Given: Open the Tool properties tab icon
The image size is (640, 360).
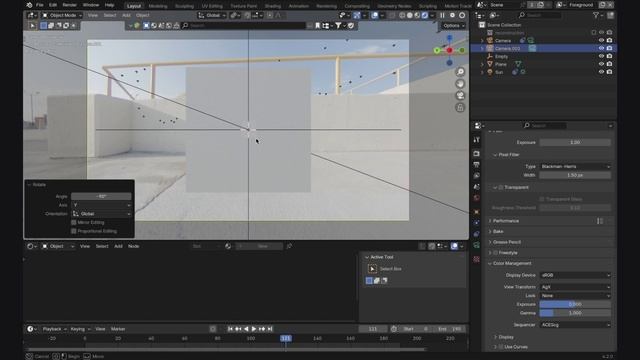Looking at the screenshot, I should click(x=476, y=140).
